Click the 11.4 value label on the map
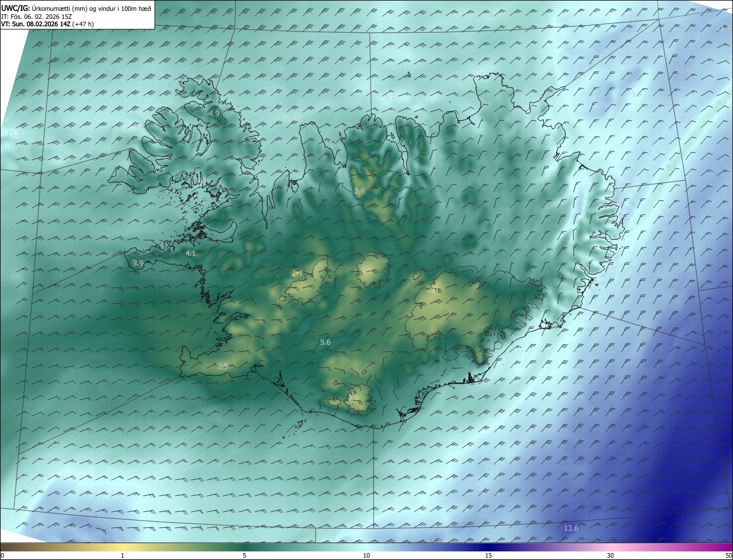This screenshot has height=560, width=733. [x=684, y=70]
